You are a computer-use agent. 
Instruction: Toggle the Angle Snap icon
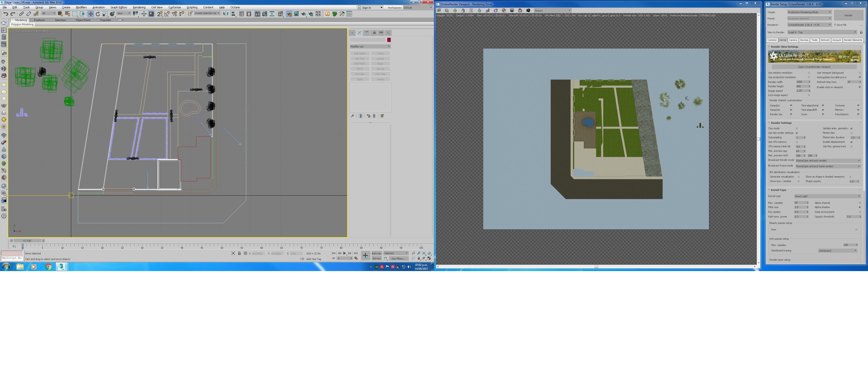pyautogui.click(x=167, y=14)
